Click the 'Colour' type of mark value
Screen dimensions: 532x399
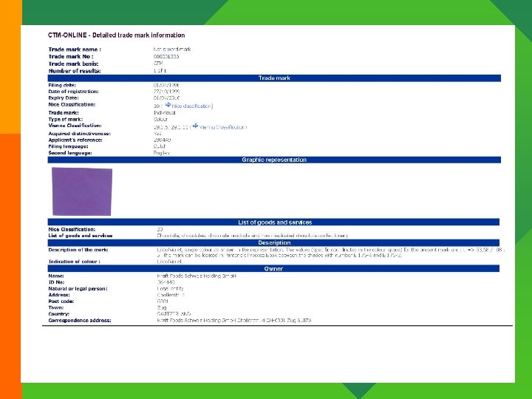(160, 120)
